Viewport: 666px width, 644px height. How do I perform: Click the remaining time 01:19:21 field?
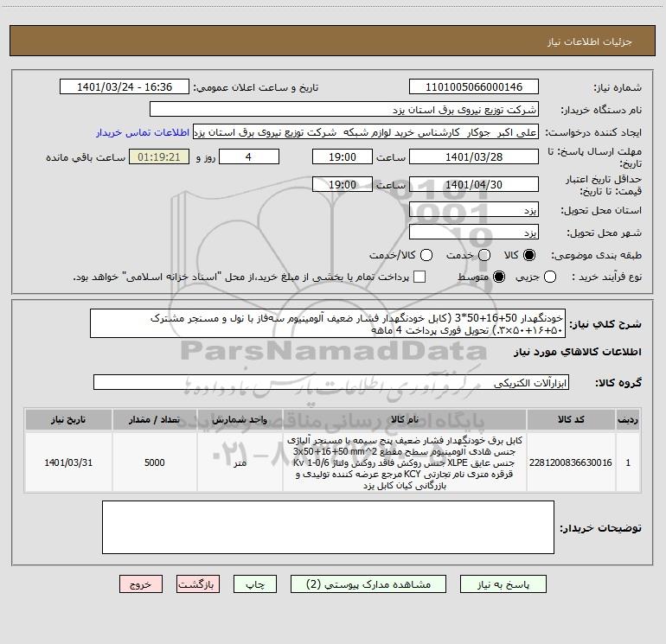tap(159, 156)
